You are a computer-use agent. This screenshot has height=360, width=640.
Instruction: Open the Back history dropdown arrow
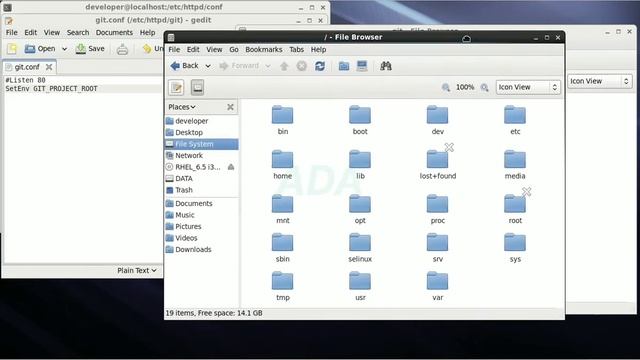coord(208,66)
